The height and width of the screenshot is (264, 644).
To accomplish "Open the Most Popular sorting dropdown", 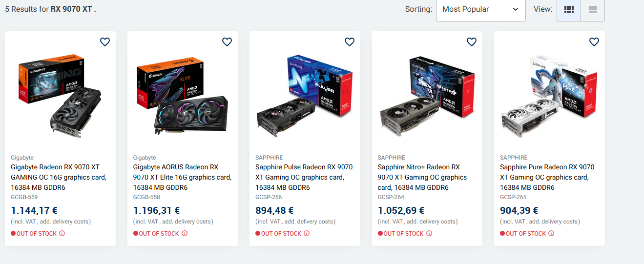I will click(480, 9).
